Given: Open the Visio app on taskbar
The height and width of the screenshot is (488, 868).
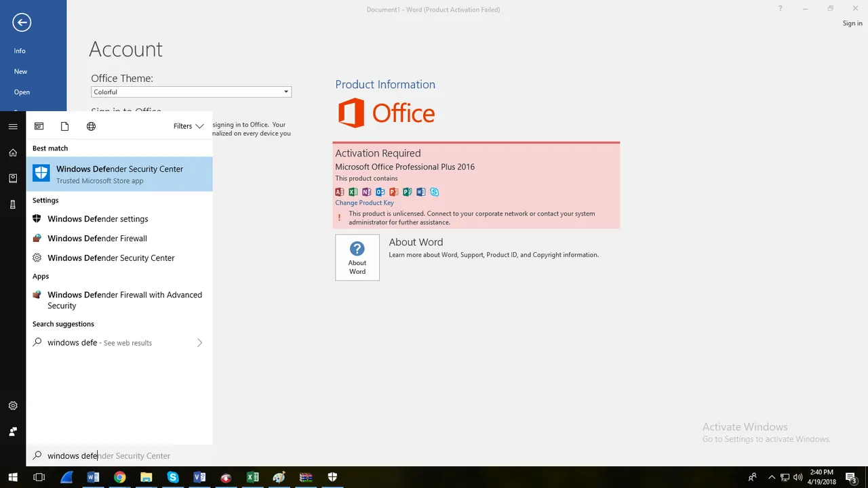Looking at the screenshot, I should [199, 477].
